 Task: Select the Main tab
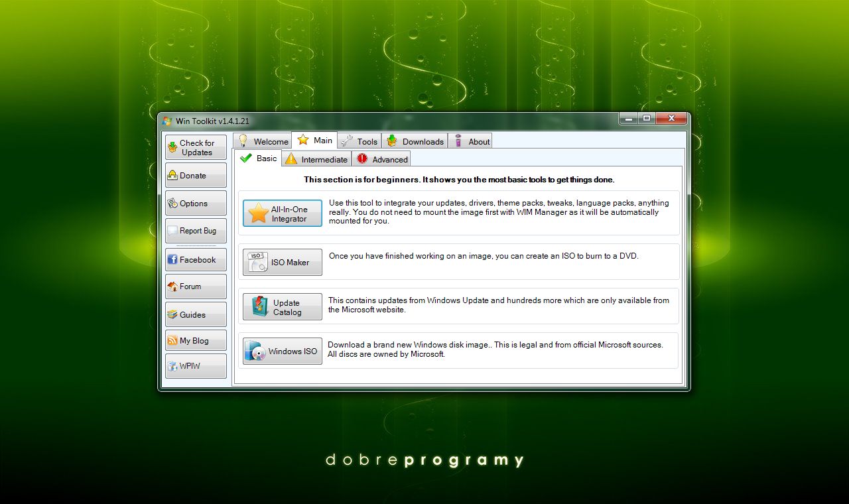pos(315,140)
